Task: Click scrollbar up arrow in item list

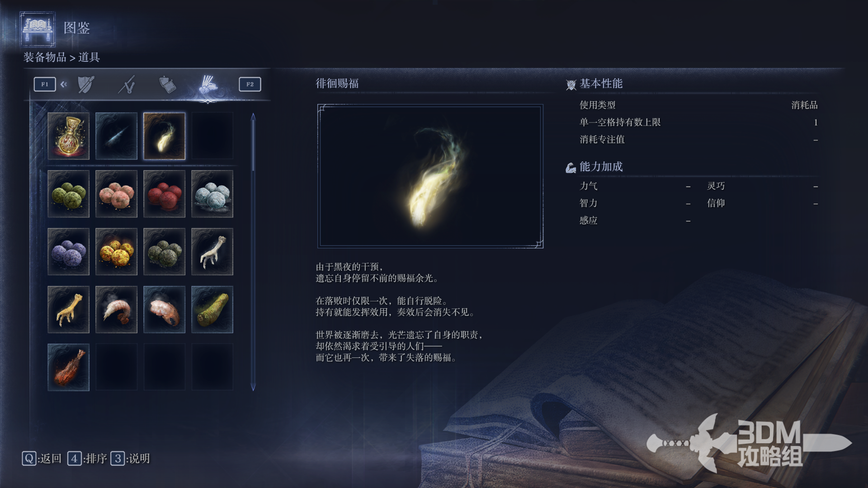Action: (253, 117)
